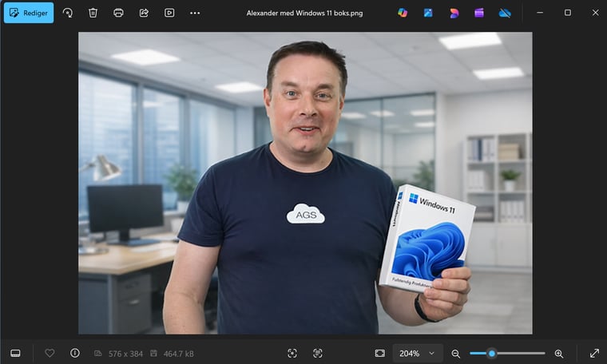Image resolution: width=607 pixels, height=364 pixels.
Task: Click the zoom slider handle
Action: [492, 353]
